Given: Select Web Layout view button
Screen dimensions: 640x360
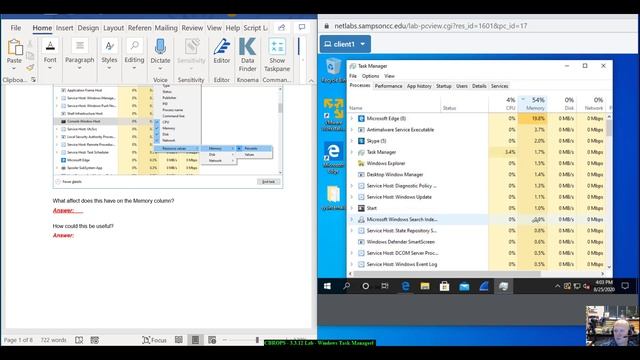Looking at the screenshot, I should pos(212,340).
